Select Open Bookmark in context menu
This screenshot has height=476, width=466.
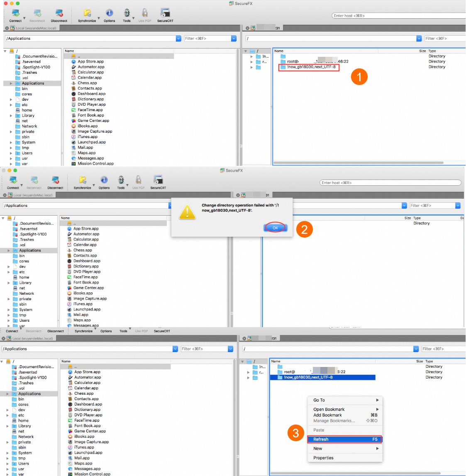pos(345,409)
